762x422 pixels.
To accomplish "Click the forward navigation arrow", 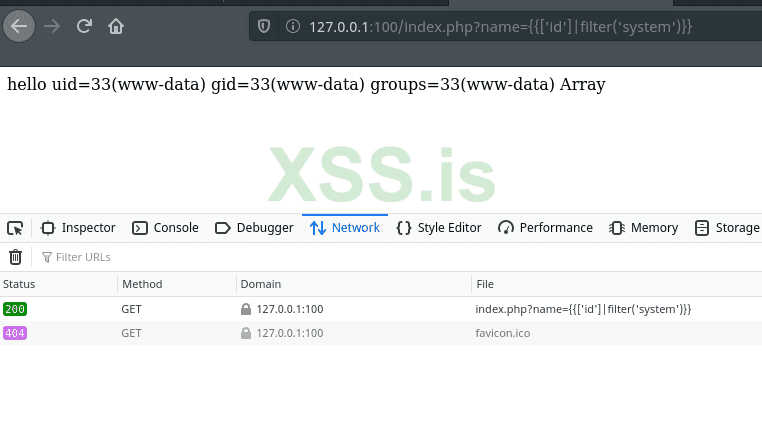I will [52, 26].
